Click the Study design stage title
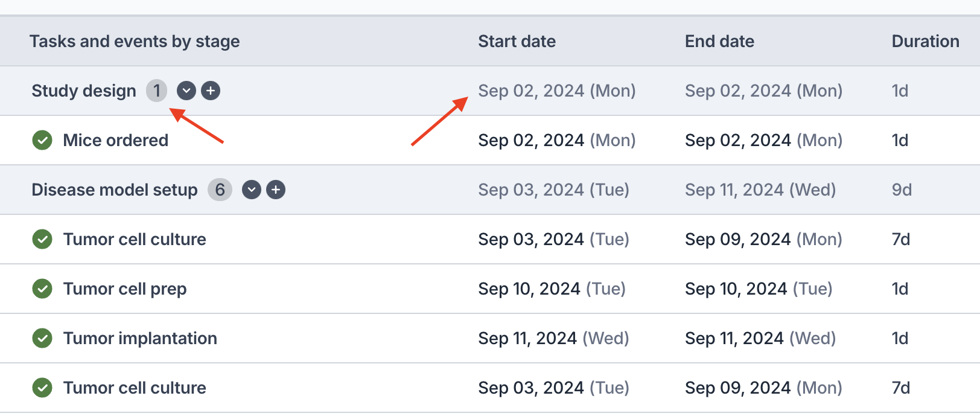 [84, 91]
